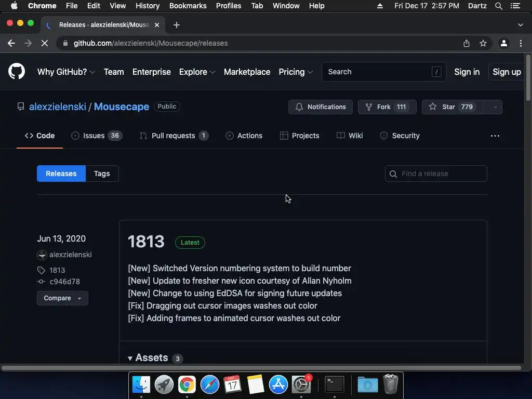Click the Sign up button

coord(507,72)
